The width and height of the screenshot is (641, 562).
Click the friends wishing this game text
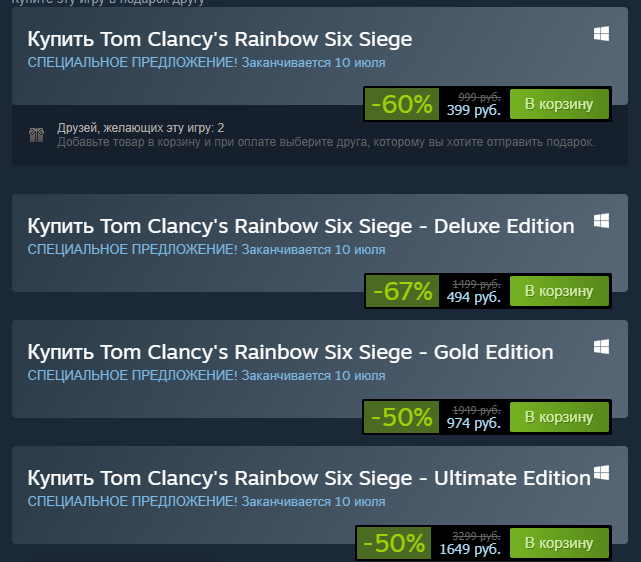tap(141, 128)
